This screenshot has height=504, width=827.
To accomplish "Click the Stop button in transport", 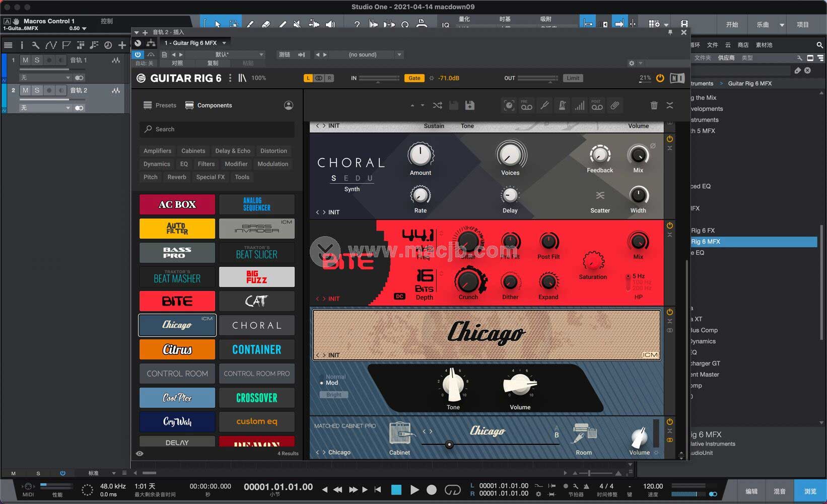I will (396, 490).
